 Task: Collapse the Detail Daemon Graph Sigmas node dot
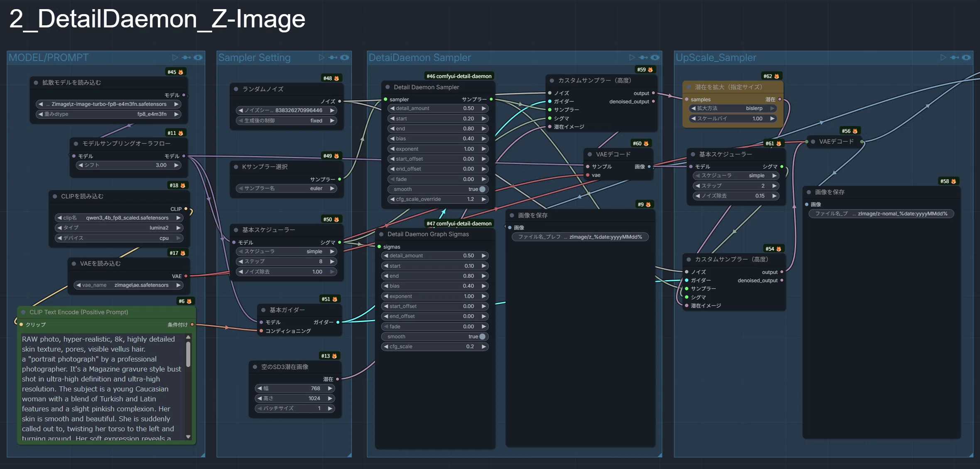[x=381, y=234]
